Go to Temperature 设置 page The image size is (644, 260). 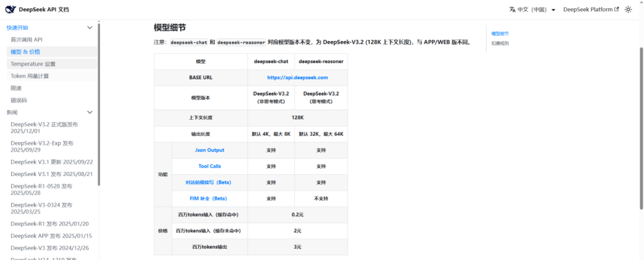pos(33,64)
